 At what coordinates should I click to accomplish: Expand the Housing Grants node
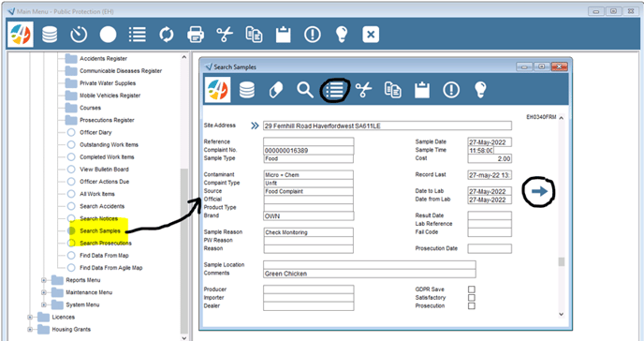pyautogui.click(x=30, y=330)
